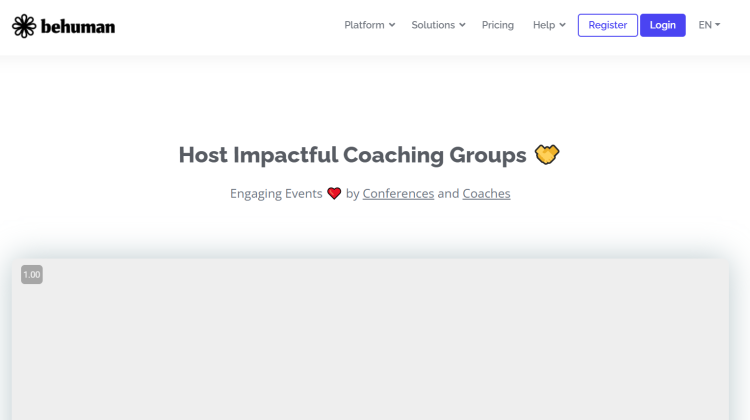The height and width of the screenshot is (420, 750).
Task: Go to the Pricing page
Action: tap(497, 25)
